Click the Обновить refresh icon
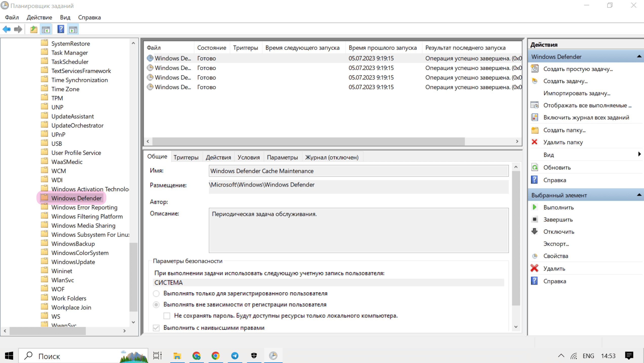This screenshot has width=644, height=363. (534, 167)
